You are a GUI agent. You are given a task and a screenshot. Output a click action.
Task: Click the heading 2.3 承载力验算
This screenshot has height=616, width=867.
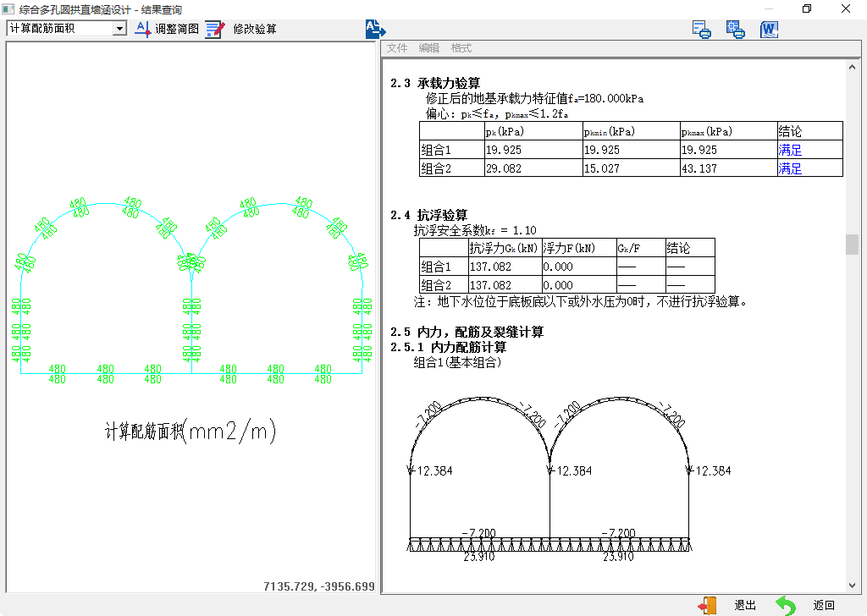coord(435,83)
